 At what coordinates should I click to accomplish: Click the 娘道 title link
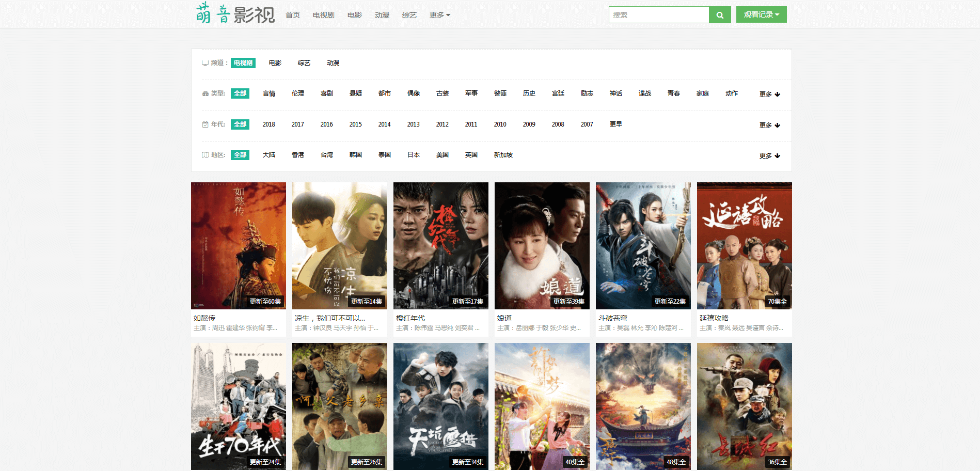(x=504, y=318)
